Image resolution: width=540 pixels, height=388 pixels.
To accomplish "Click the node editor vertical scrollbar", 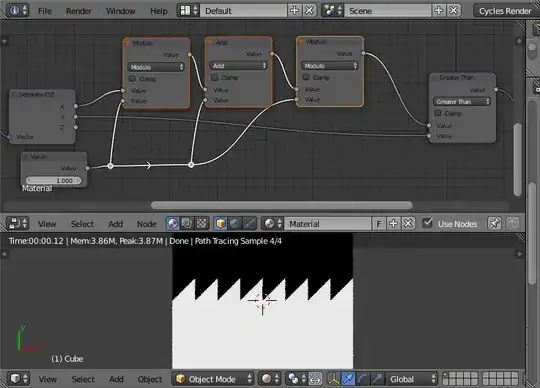I will coord(517,160).
